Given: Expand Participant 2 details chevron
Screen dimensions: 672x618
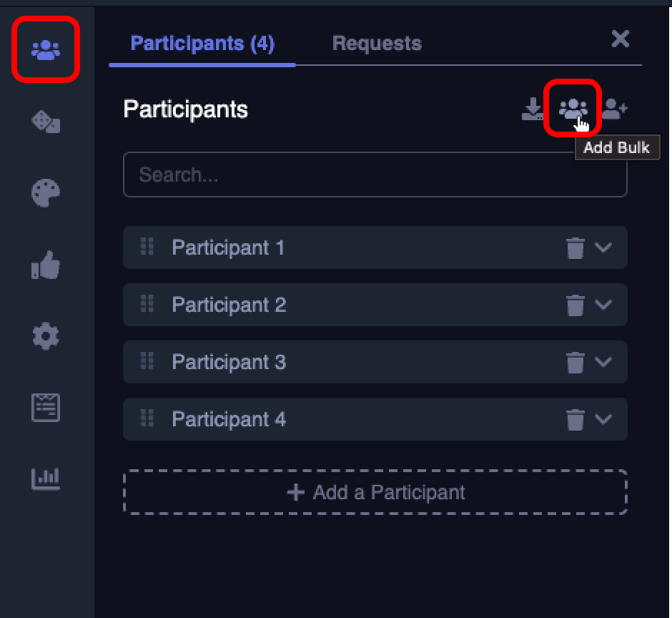Looking at the screenshot, I should 603,305.
